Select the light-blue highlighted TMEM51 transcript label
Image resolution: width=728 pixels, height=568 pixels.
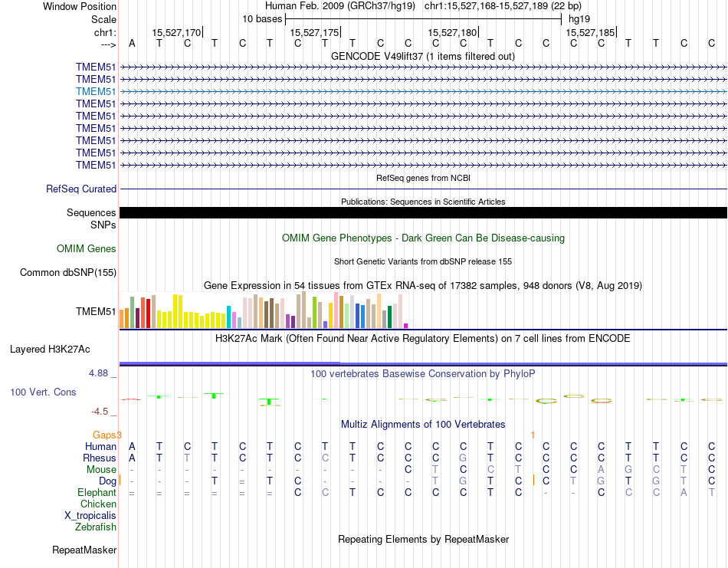click(96, 91)
